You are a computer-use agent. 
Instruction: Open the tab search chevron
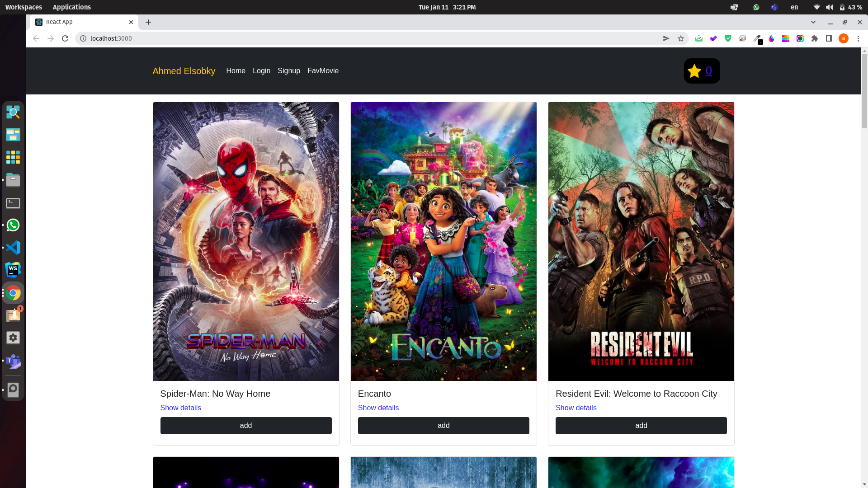coord(813,22)
